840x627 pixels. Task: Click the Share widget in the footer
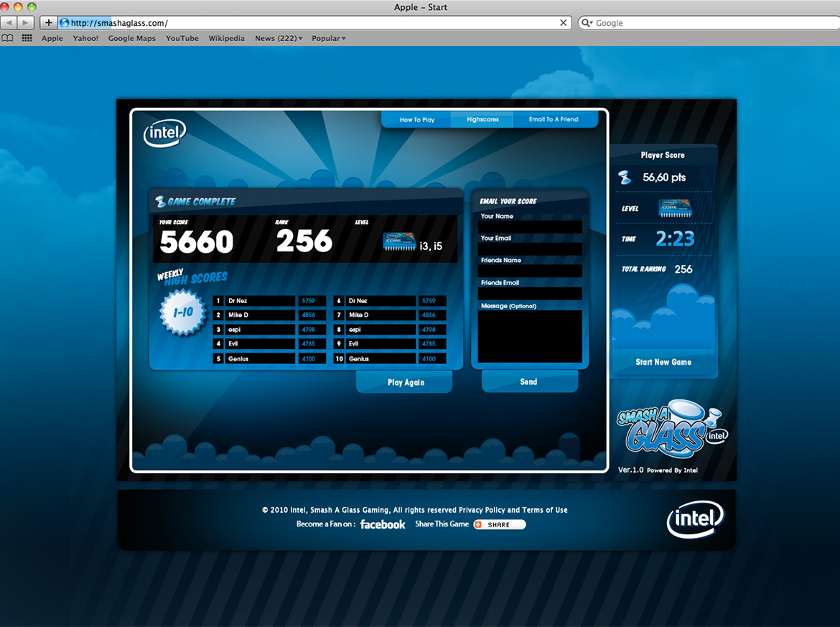point(499,524)
